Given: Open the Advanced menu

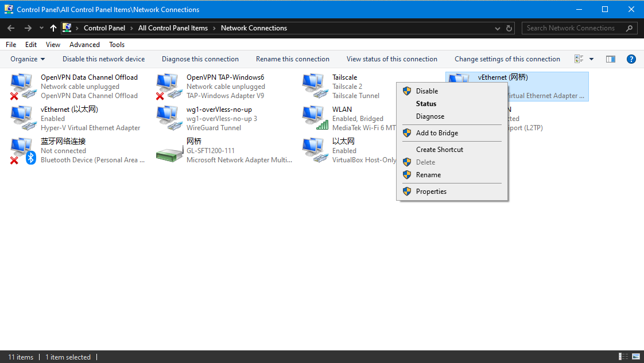Looking at the screenshot, I should pyautogui.click(x=84, y=45).
